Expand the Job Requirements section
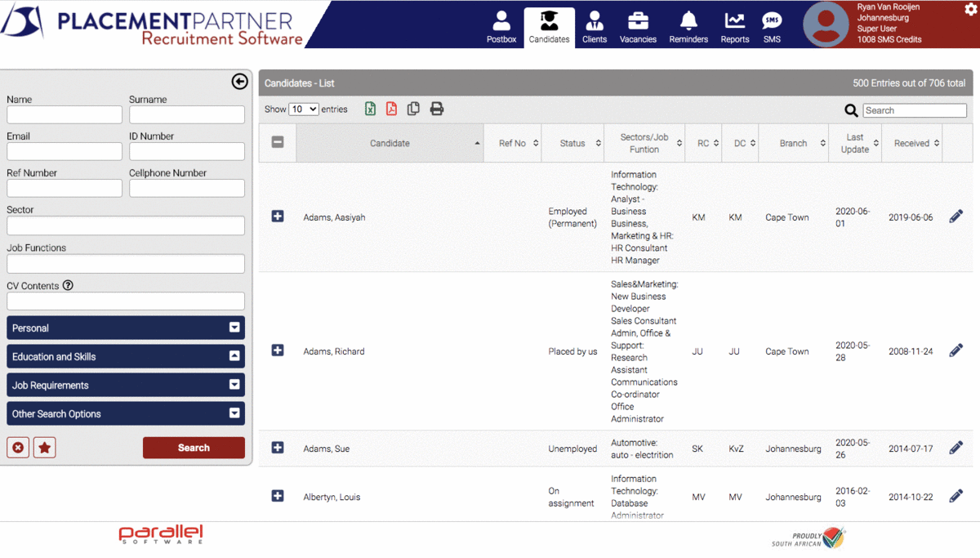 (x=126, y=385)
